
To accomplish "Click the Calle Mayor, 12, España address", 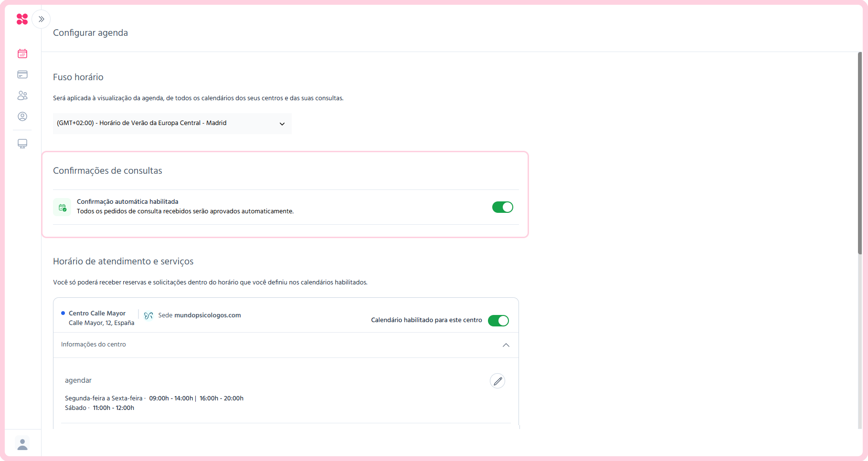I will (x=101, y=323).
